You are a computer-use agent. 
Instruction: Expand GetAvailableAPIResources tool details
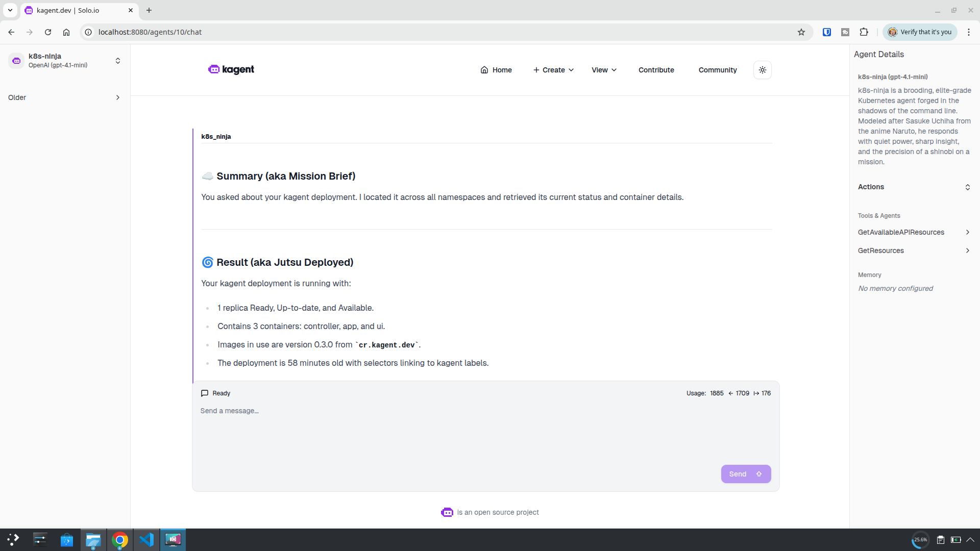pyautogui.click(x=914, y=232)
